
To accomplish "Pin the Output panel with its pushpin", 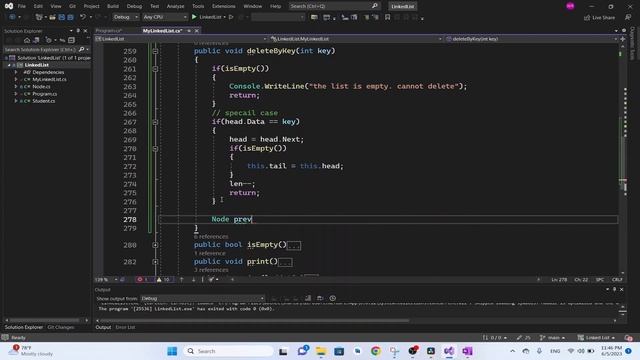I will click(x=614, y=289).
